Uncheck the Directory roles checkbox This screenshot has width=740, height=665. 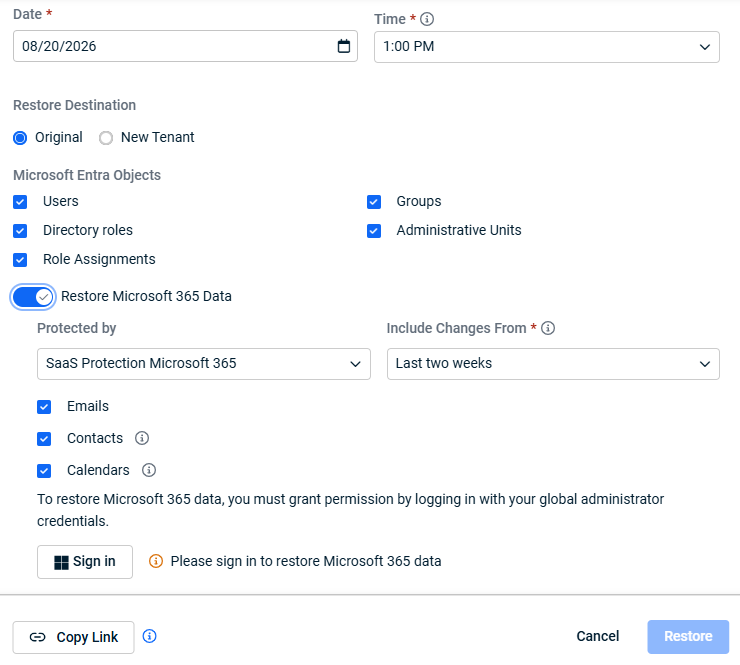(x=20, y=231)
